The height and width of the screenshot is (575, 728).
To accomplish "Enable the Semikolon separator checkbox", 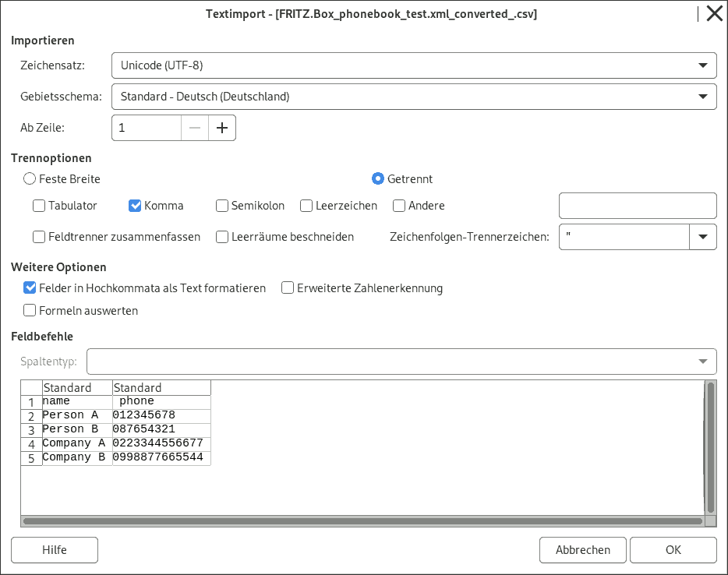I will tap(222, 206).
